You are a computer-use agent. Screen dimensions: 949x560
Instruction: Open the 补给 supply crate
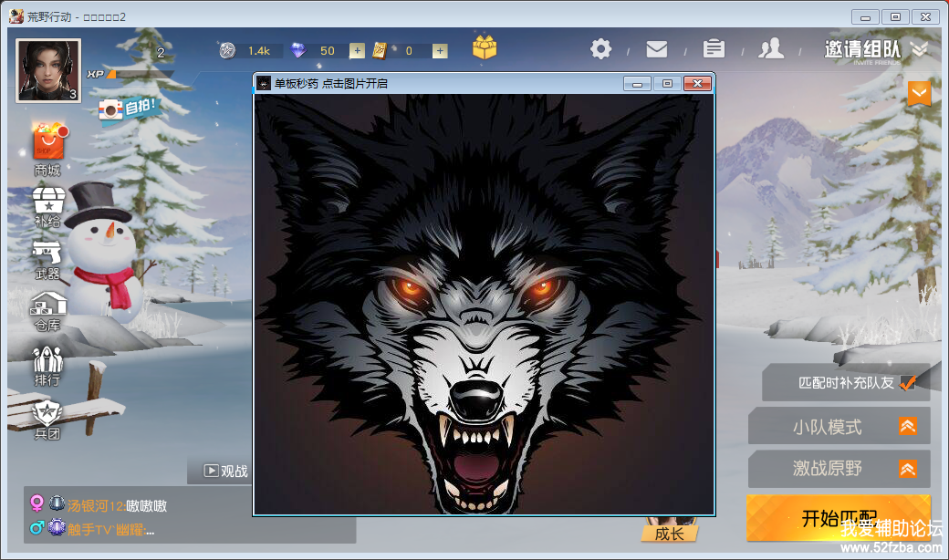click(47, 207)
